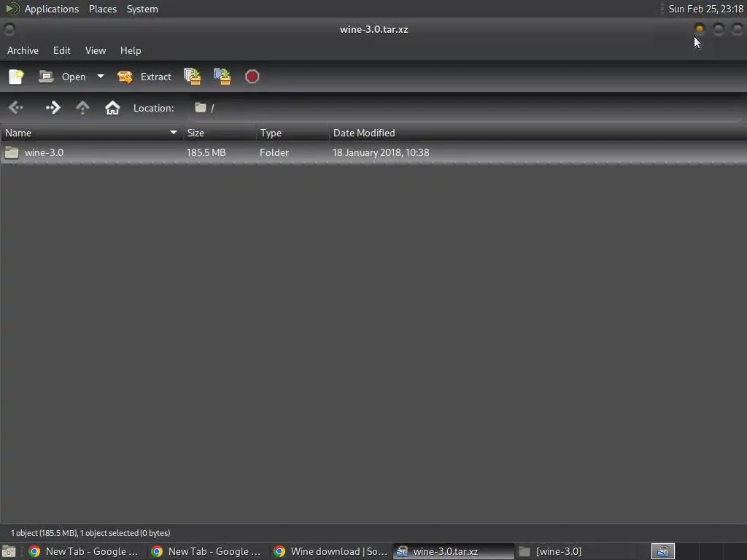Click the Show desktop icon in bottom panel
Viewport: 747px width, 560px height.
click(x=9, y=551)
